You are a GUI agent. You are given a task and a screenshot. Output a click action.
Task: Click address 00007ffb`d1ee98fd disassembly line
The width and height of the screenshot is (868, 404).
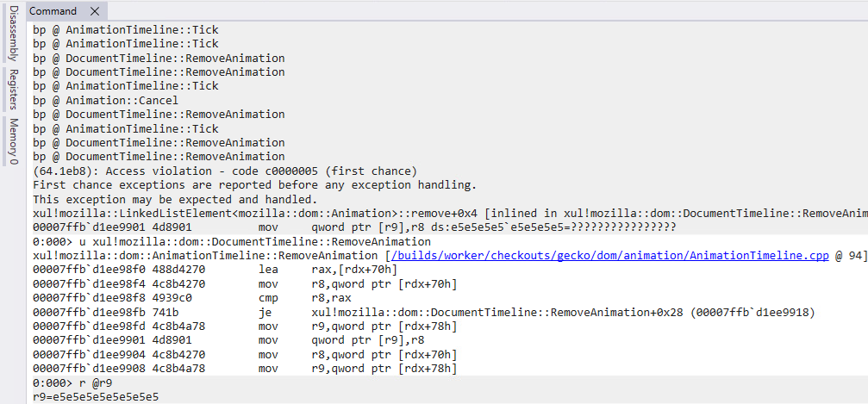[245, 326]
